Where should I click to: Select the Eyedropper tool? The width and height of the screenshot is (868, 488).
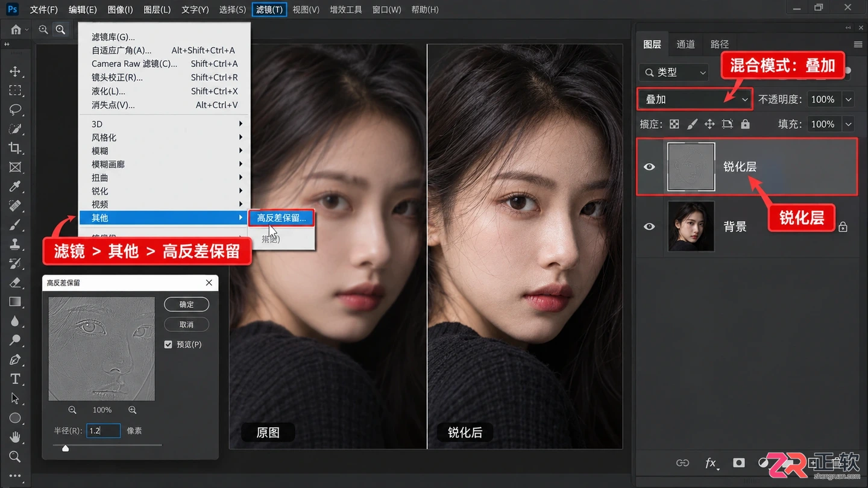click(x=15, y=186)
